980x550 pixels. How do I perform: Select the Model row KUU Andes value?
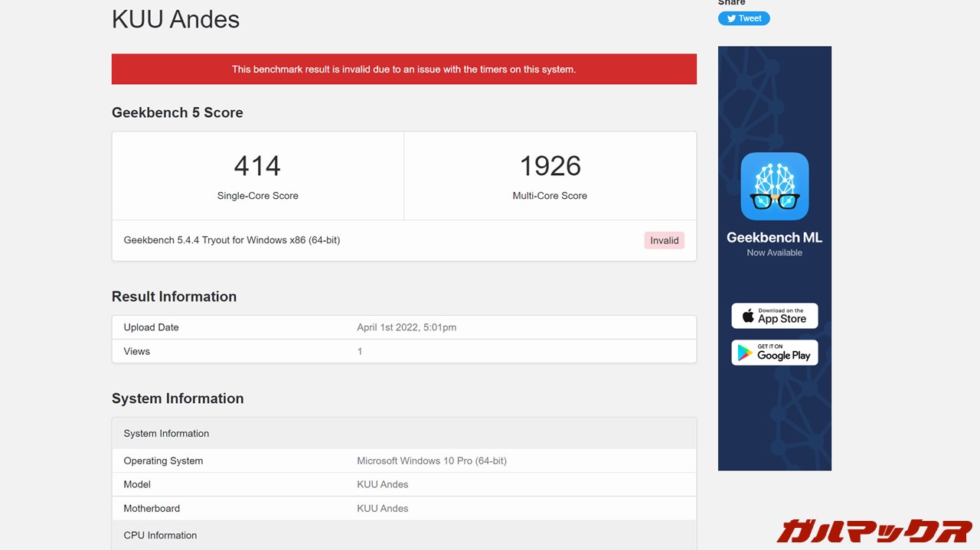point(383,484)
